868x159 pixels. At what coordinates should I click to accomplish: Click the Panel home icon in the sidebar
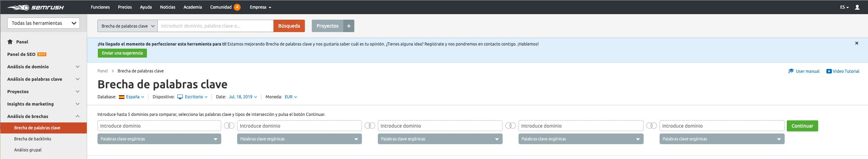10,42
